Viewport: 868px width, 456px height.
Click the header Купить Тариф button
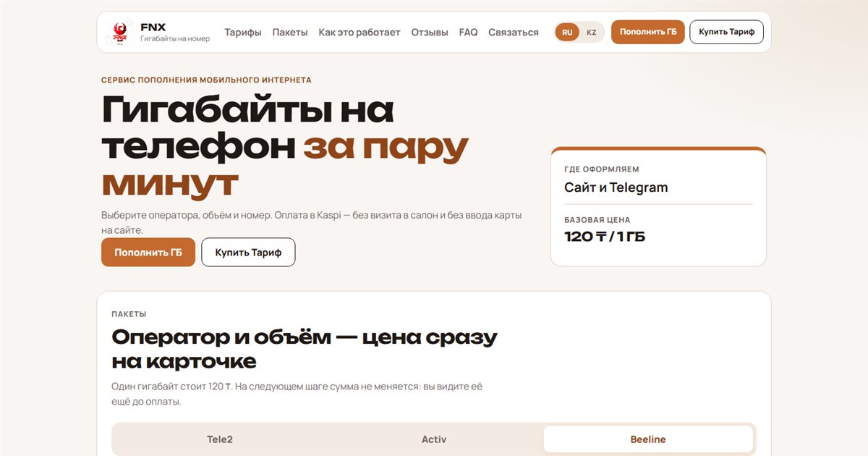click(726, 32)
